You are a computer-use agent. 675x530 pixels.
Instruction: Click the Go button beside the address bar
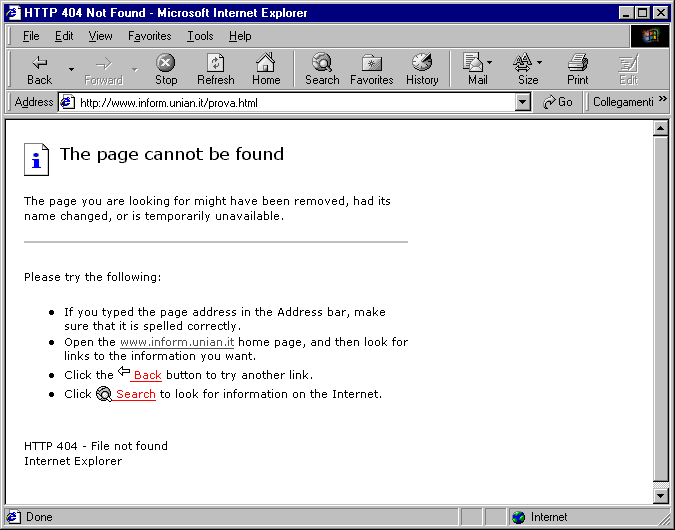click(x=557, y=102)
